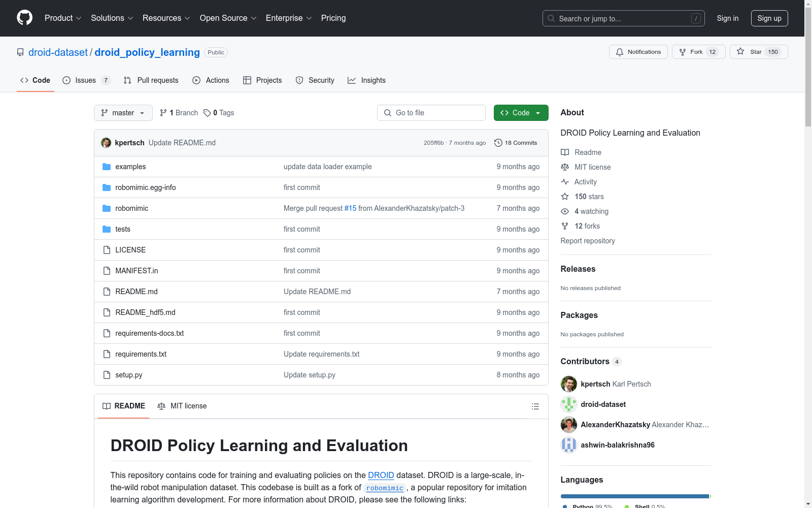This screenshot has width=812, height=508.
Task: Star the repository via star icon
Action: pos(740,51)
